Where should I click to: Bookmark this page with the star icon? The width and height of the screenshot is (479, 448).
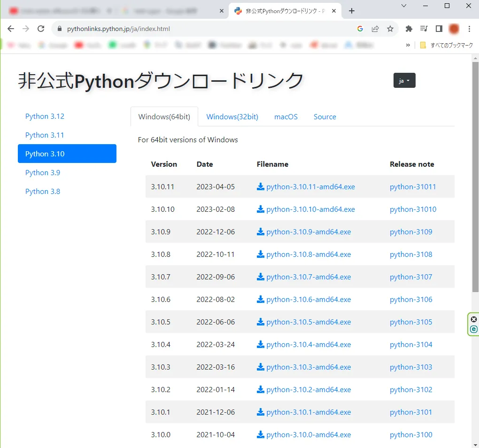pyautogui.click(x=390, y=29)
